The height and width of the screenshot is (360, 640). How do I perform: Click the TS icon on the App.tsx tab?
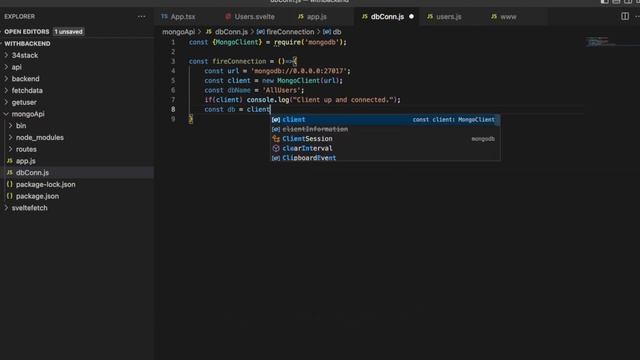click(x=164, y=17)
